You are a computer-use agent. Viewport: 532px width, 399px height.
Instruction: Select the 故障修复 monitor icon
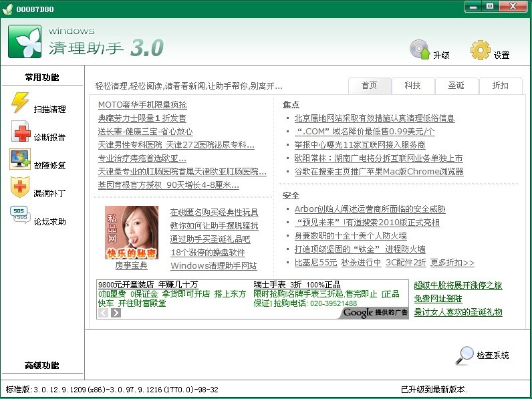20,159
